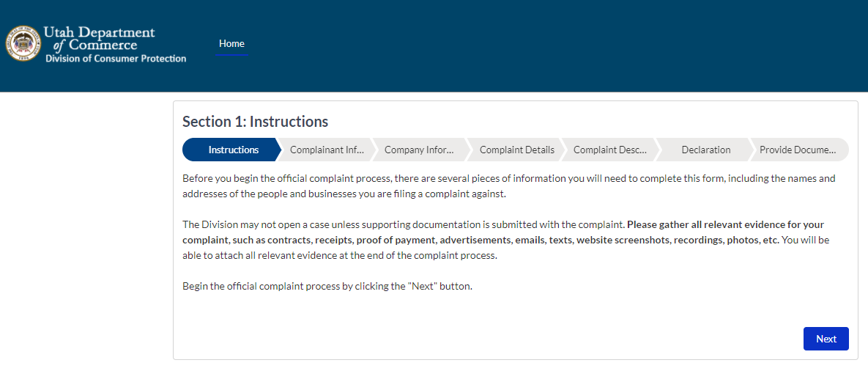
Task: Open the Provide Documents step
Action: tap(797, 150)
